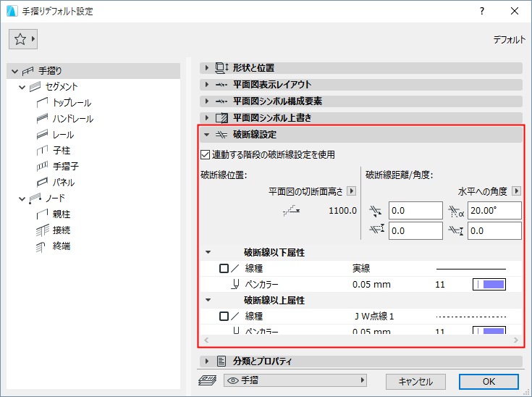Image resolution: width=532 pixels, height=397 pixels.
Task: Click the 破断線設定 header icon
Action: tap(221, 135)
